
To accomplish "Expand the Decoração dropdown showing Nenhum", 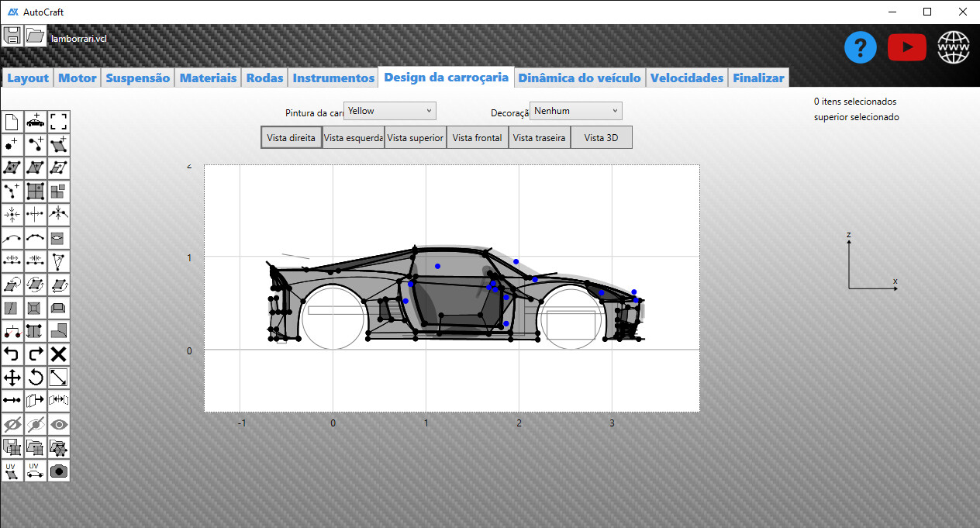I will pos(576,111).
